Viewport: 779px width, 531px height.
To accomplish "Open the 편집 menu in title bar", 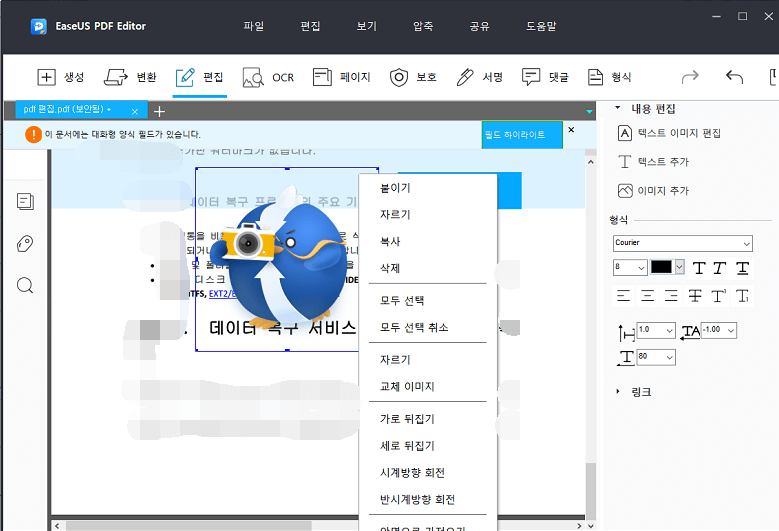I will pos(310,26).
